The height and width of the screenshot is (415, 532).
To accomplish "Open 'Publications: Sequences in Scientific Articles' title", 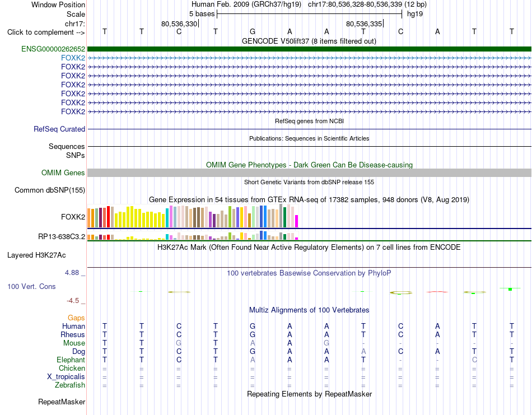I will 309,138.
